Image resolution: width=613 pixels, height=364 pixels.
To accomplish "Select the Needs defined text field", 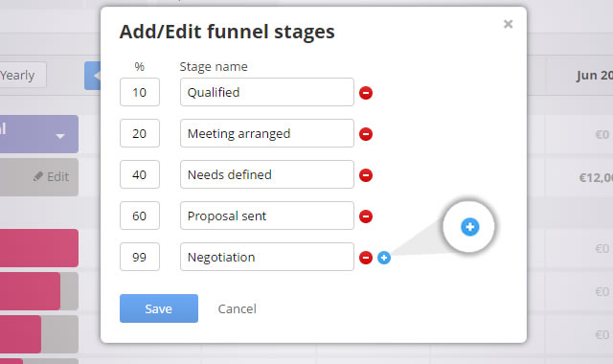I will (267, 174).
